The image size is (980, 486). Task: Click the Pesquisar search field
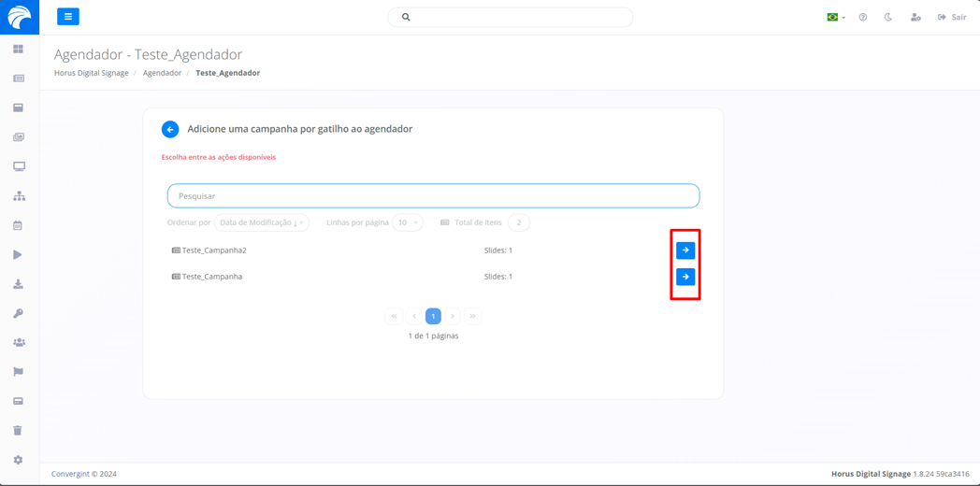pos(433,196)
